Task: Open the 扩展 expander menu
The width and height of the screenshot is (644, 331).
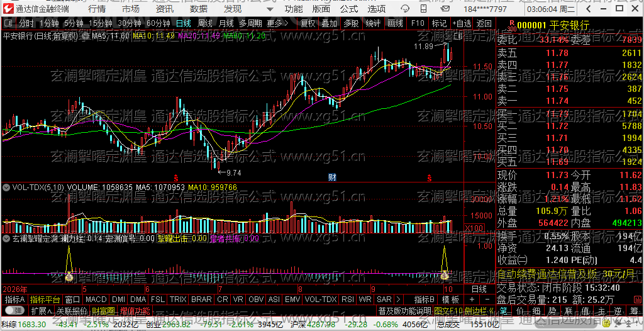Action: tap(42, 311)
